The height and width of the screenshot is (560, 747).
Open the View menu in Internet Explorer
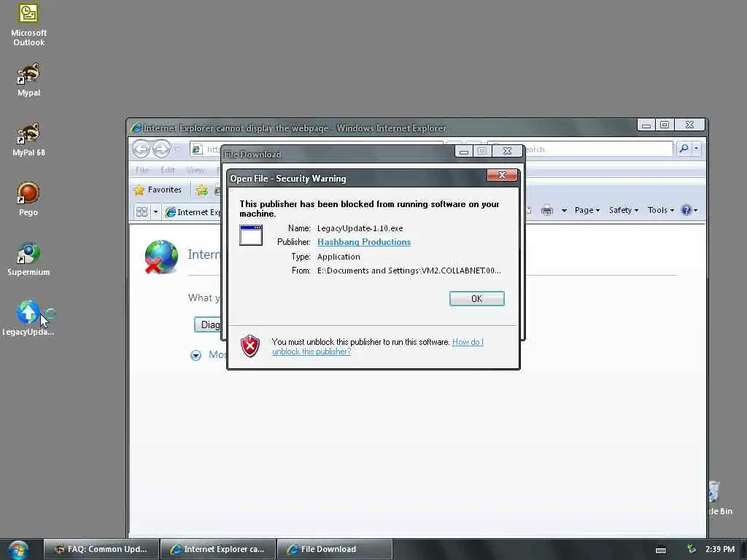(x=196, y=170)
